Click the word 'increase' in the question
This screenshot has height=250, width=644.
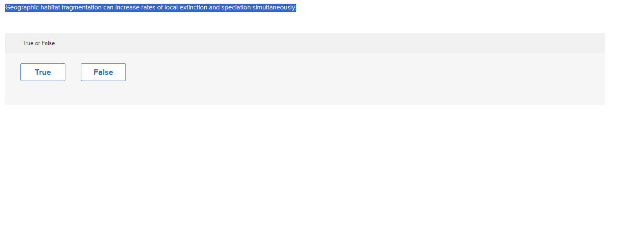[x=127, y=7]
